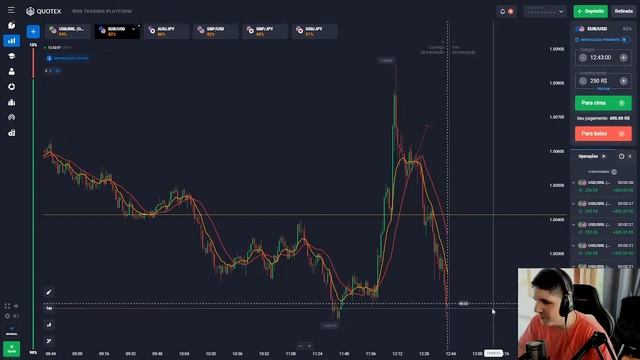Zoom out chart with minus button
640x360 pixels.
point(301,346)
